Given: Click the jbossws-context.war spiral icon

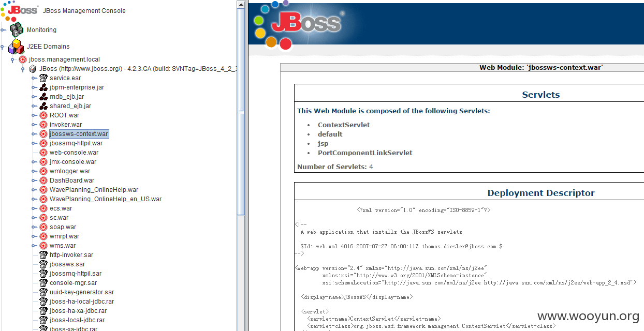Looking at the screenshot, I should (43, 134).
